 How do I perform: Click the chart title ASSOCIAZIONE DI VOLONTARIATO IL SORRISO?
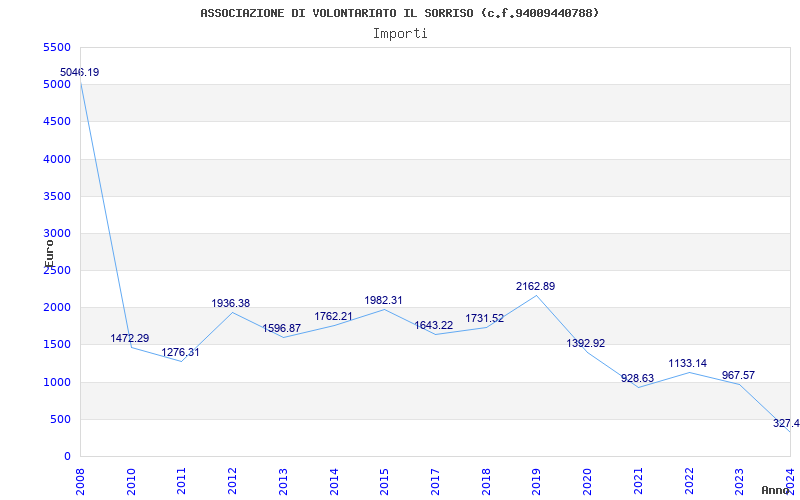click(399, 13)
